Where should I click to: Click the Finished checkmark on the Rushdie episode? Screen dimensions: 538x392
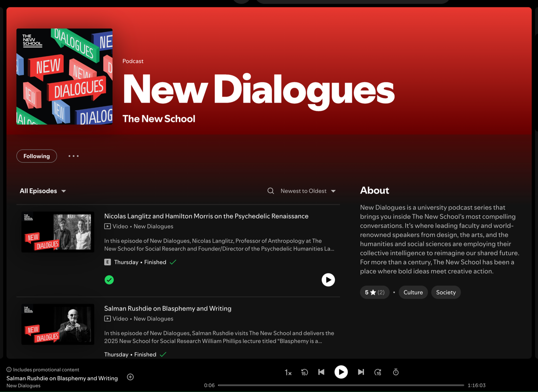click(x=163, y=354)
